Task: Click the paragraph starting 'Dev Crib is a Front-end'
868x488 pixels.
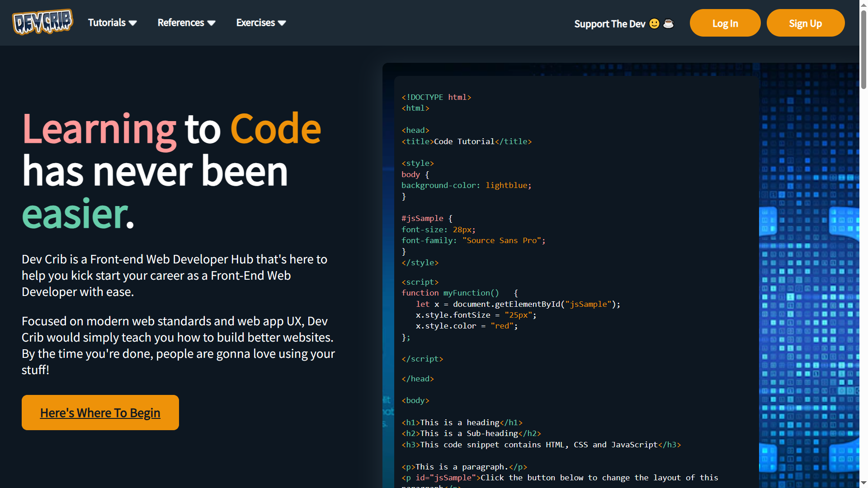Action: pos(175,276)
